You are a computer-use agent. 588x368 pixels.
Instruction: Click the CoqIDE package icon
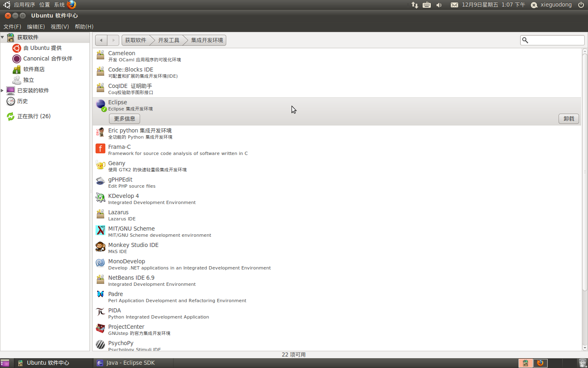100,88
